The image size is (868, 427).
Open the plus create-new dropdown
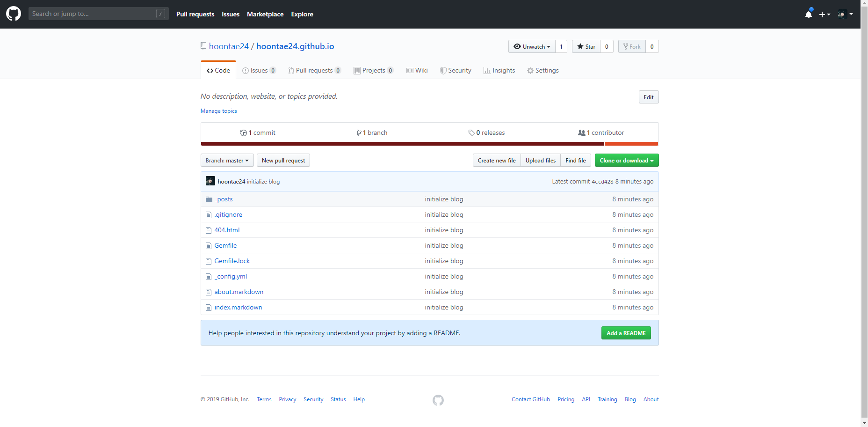coord(825,15)
